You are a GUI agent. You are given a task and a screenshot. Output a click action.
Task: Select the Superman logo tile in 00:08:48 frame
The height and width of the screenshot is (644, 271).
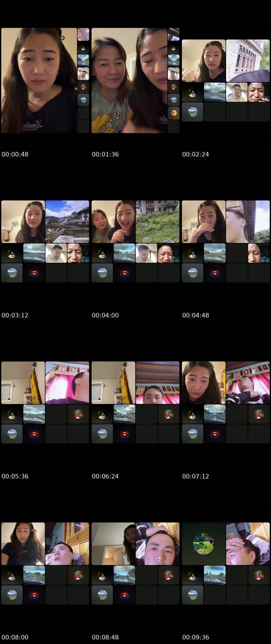[x=124, y=595]
